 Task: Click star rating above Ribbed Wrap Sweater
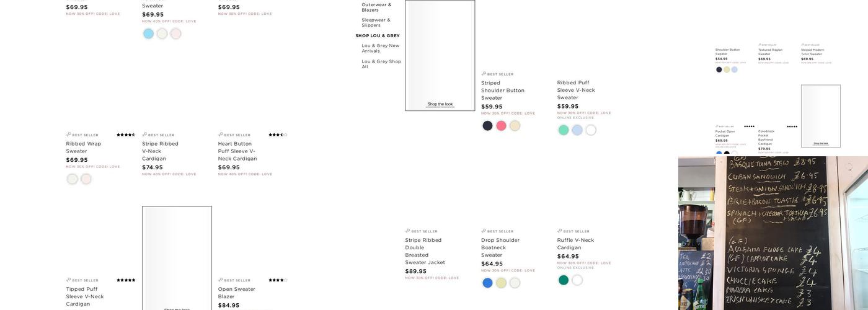coord(126,135)
